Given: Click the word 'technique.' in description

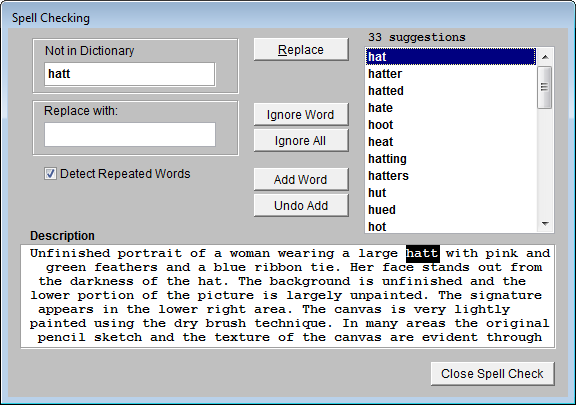Looking at the screenshot, I should tap(293, 323).
